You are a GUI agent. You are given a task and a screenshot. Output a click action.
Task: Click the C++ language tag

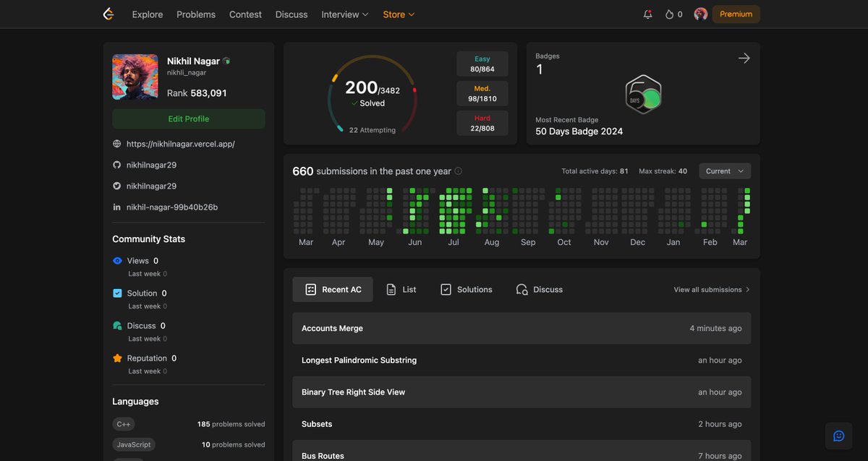pos(124,424)
